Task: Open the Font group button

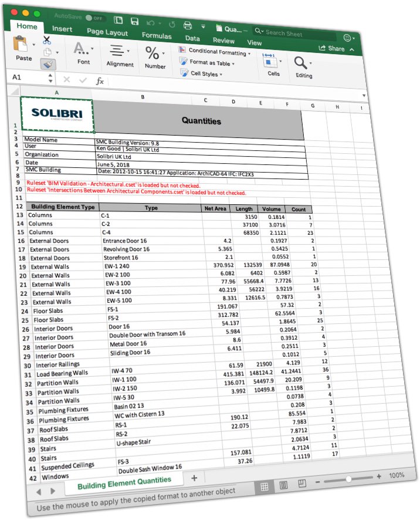Action: pos(83,53)
